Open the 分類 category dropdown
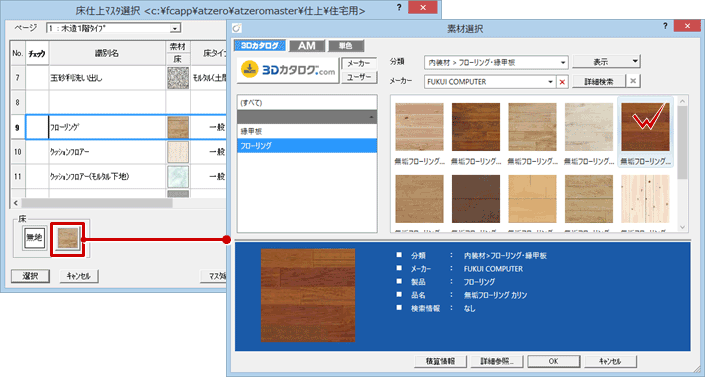 (x=496, y=63)
